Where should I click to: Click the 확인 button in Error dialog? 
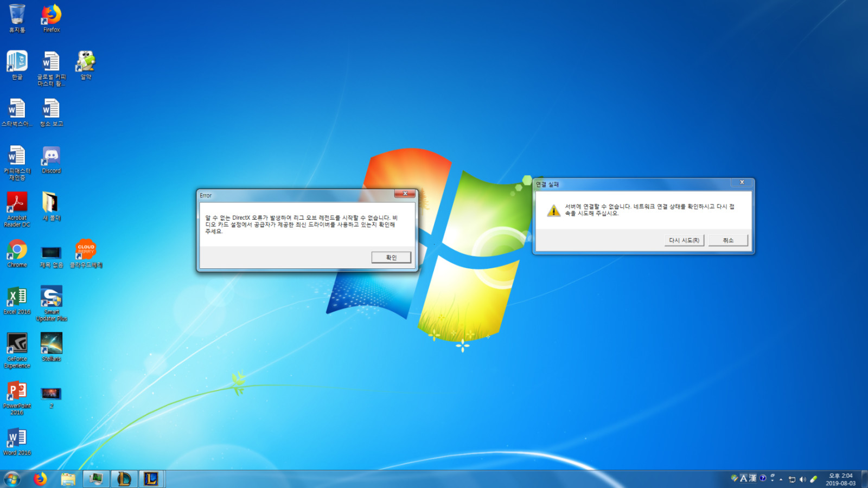click(x=391, y=258)
